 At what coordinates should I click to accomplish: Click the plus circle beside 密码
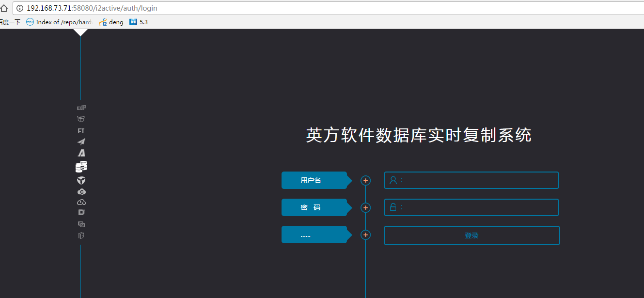tap(365, 208)
